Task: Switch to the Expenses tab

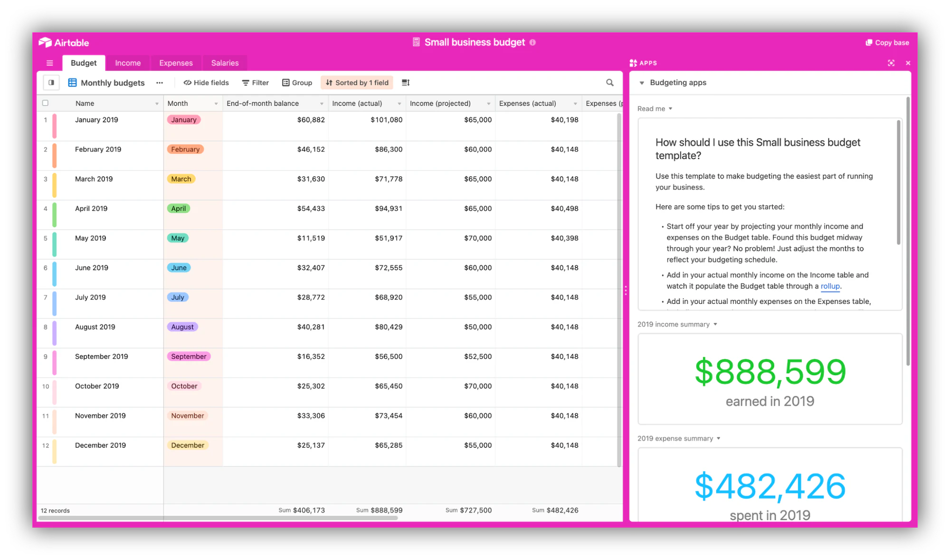Action: coord(176,63)
